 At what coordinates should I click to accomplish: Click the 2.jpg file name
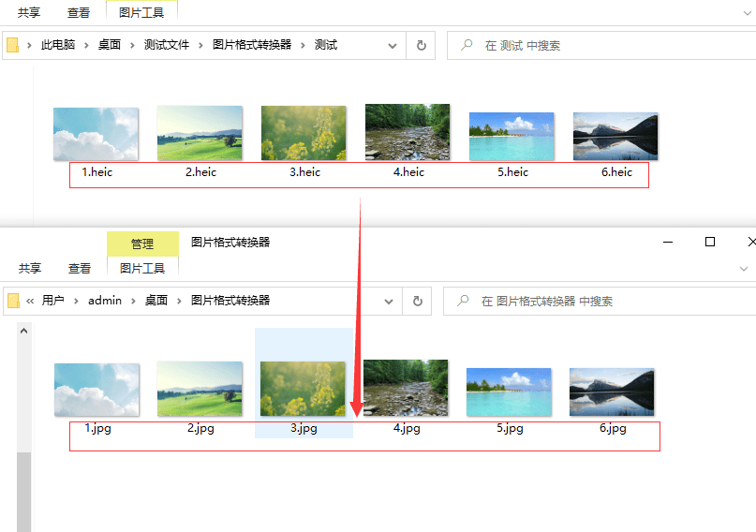click(200, 428)
